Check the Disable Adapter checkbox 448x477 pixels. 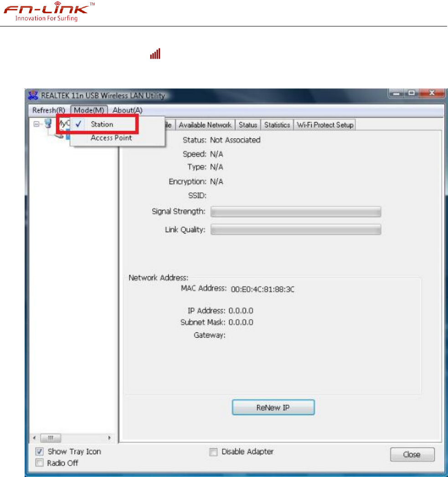(x=213, y=452)
